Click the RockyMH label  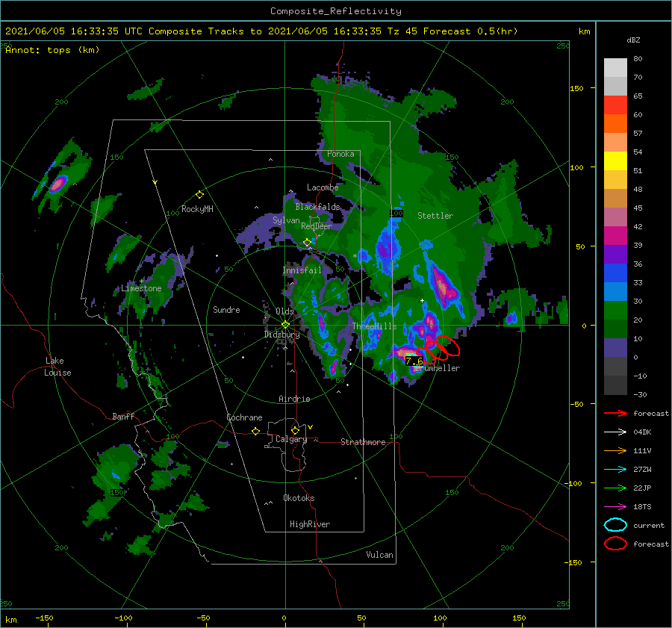click(197, 209)
